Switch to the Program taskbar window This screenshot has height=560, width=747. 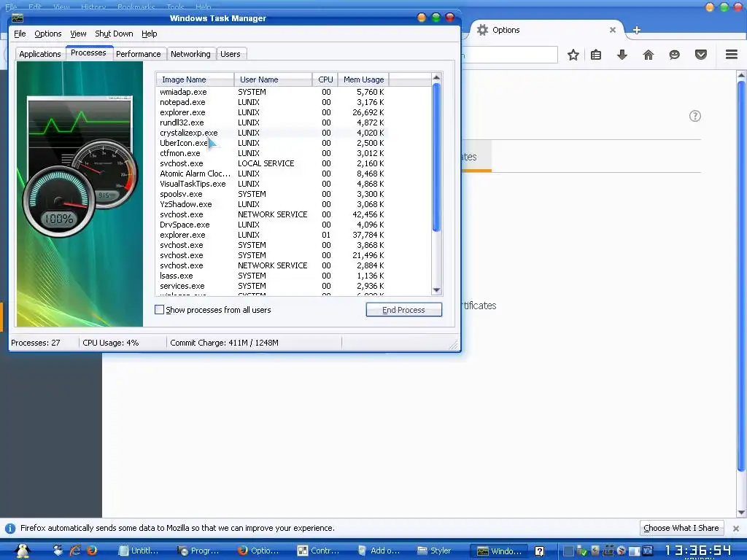click(x=198, y=551)
